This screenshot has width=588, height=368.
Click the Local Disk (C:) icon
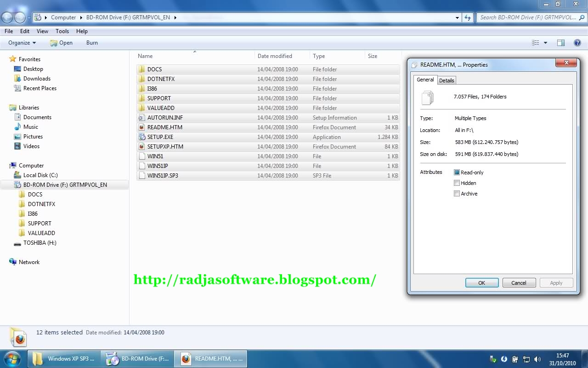tap(17, 175)
